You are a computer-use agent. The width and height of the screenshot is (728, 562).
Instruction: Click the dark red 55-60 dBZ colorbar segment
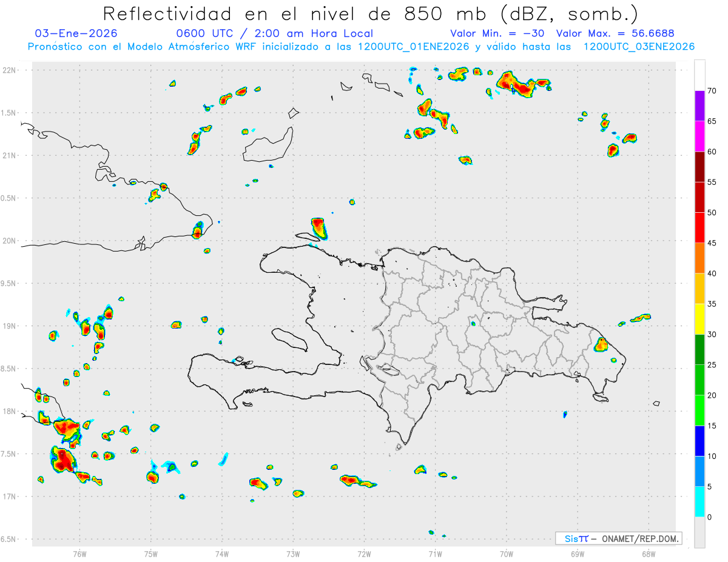tap(699, 167)
